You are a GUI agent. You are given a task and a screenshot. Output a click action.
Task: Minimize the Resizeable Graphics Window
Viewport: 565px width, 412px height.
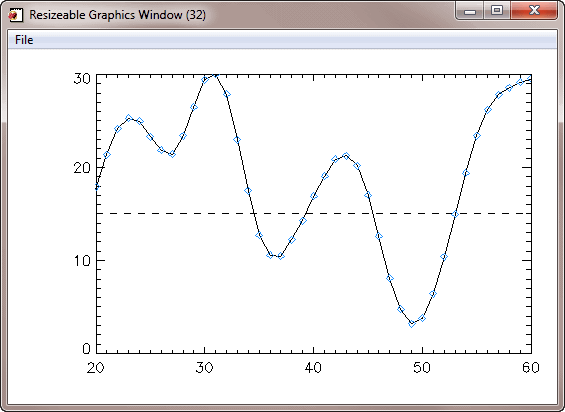click(470, 11)
